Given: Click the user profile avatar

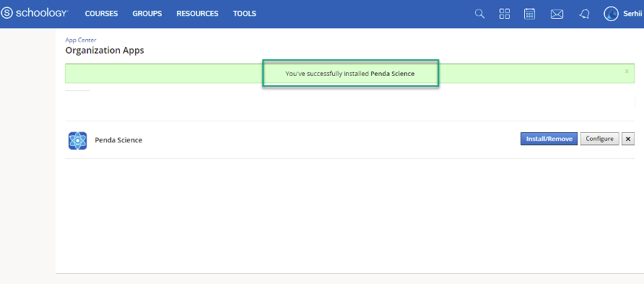Looking at the screenshot, I should 611,14.
